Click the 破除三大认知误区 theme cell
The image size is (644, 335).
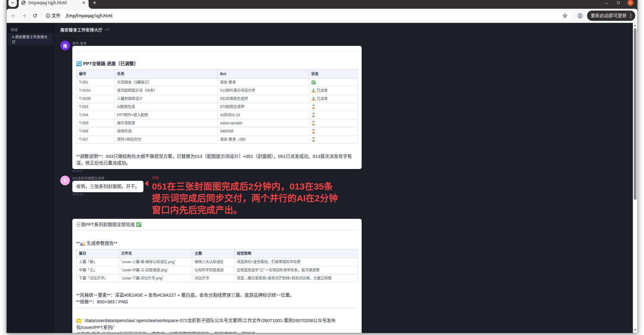[213, 262]
